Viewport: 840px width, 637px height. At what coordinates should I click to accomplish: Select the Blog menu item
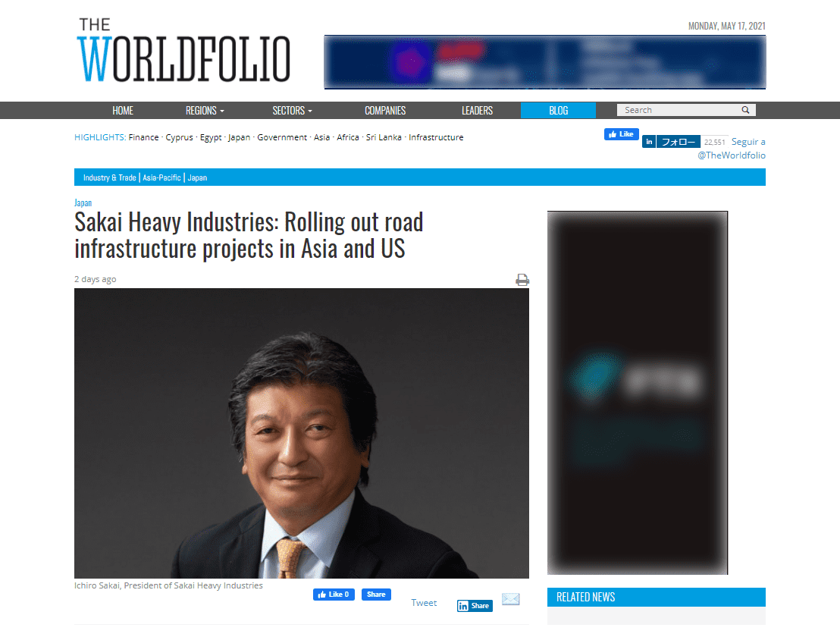(558, 111)
